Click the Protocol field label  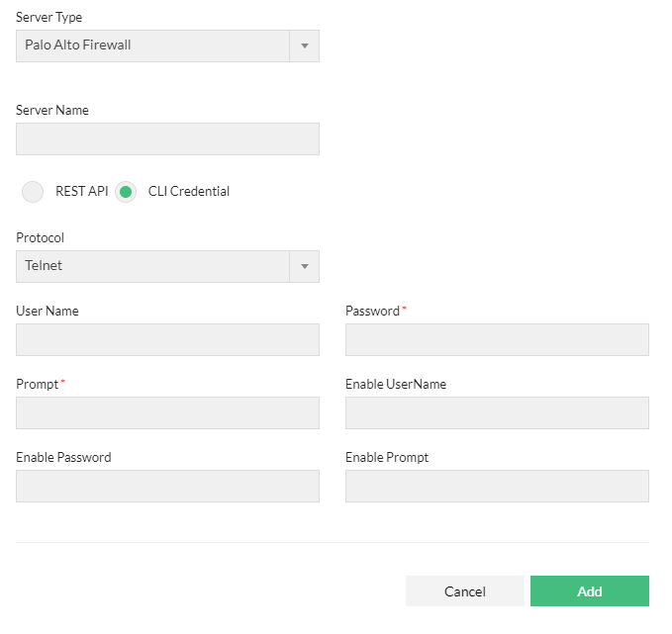[41, 238]
